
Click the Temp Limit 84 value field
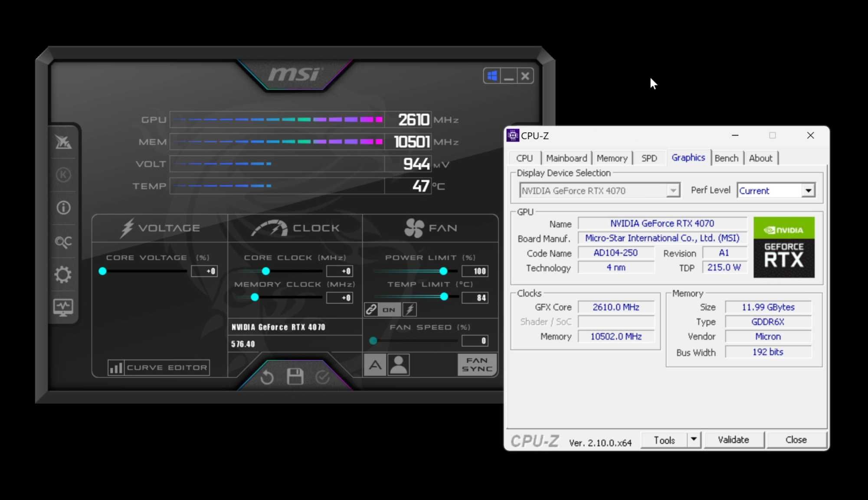pyautogui.click(x=475, y=298)
